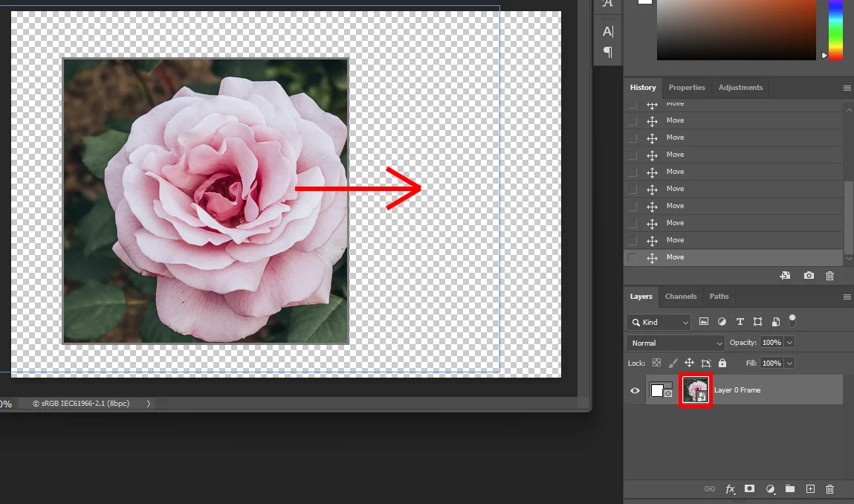Viewport: 854px width, 504px height.
Task: Select the highlighted Move history state
Action: point(733,257)
